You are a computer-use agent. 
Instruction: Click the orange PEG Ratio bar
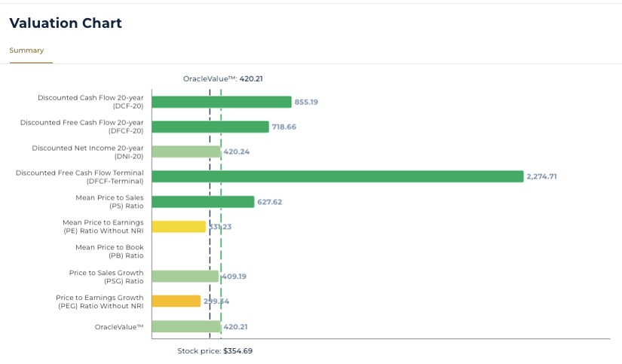tap(176, 301)
